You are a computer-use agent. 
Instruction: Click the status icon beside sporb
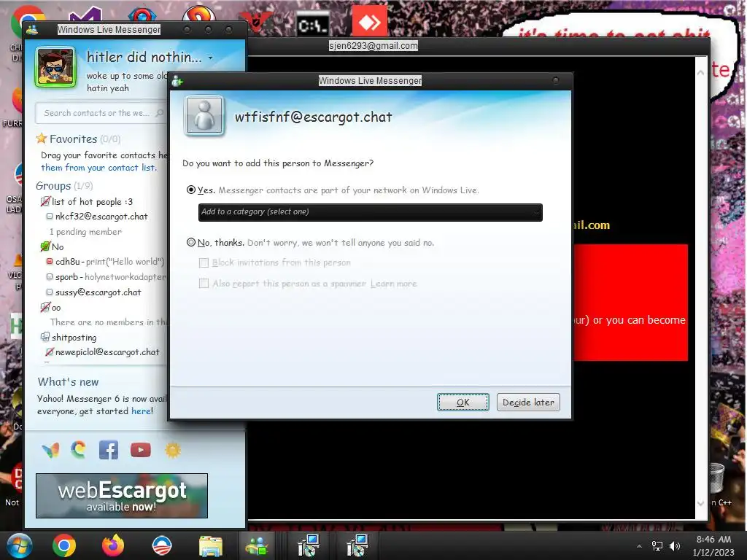click(50, 276)
